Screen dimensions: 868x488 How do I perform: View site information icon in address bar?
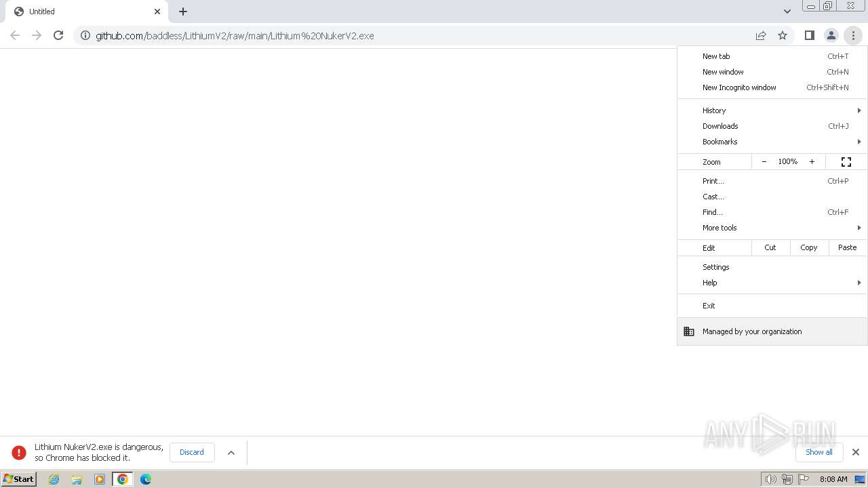coord(85,35)
